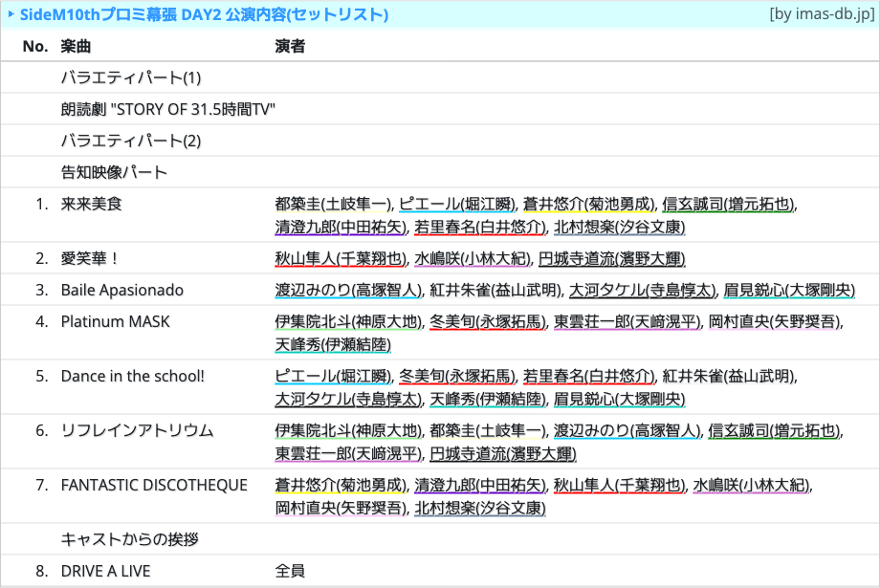
Task: Open 眉見鋭心(大塚剛央) in Baile Apasionado row
Action: pyautogui.click(x=790, y=290)
